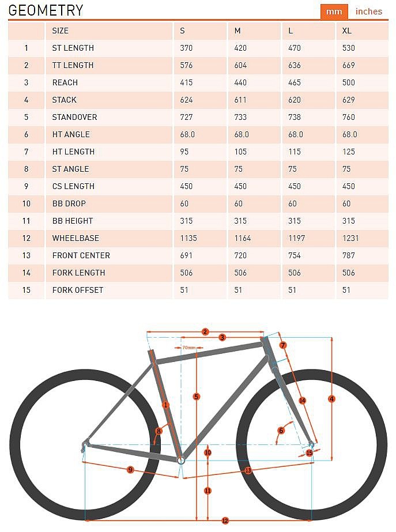
Task: Select the S size column header
Action: [183, 31]
